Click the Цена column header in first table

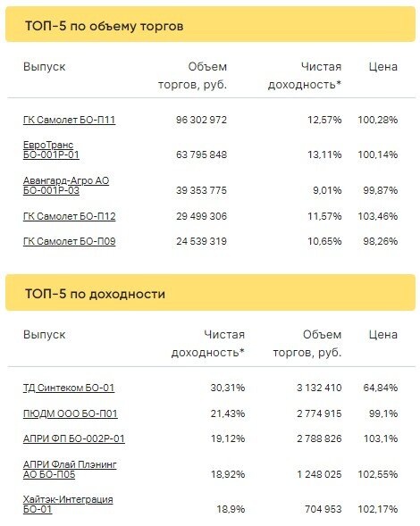383,67
